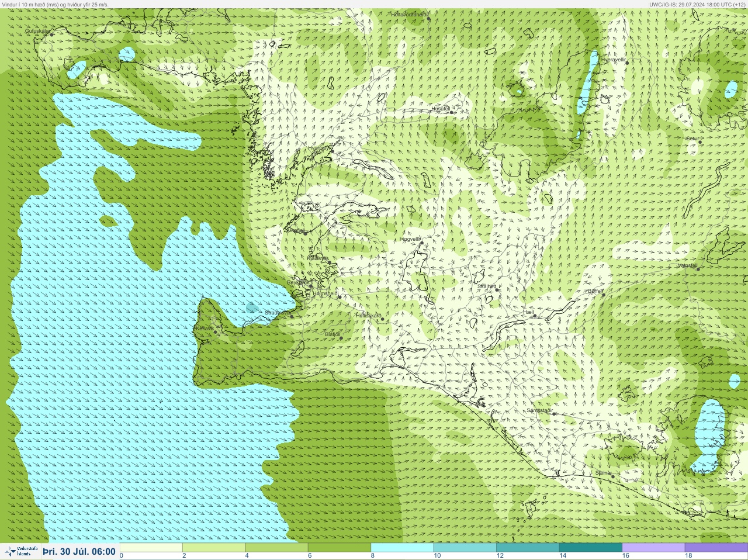The height and width of the screenshot is (560, 748).
Task: Click the Hæll station label
Action: coord(529,313)
